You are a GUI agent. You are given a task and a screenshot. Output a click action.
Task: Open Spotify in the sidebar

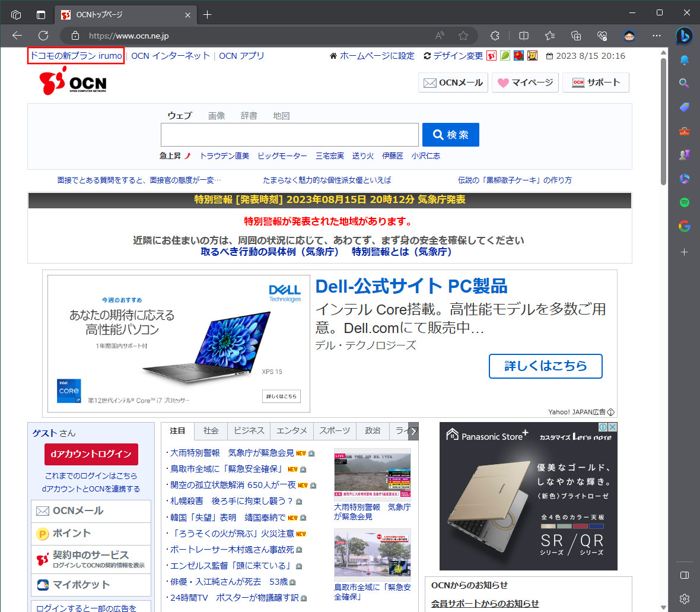click(x=684, y=202)
